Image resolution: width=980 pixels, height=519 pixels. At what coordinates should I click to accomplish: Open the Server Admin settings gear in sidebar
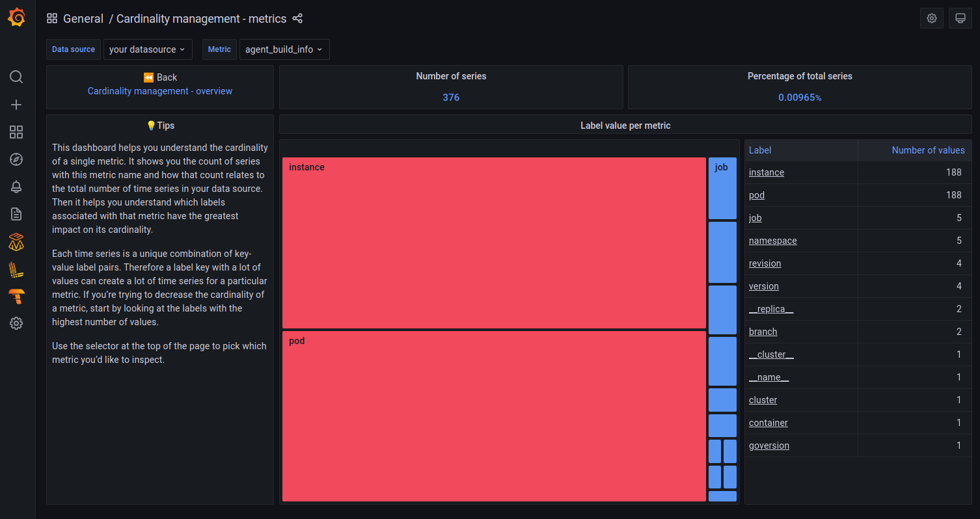16,323
